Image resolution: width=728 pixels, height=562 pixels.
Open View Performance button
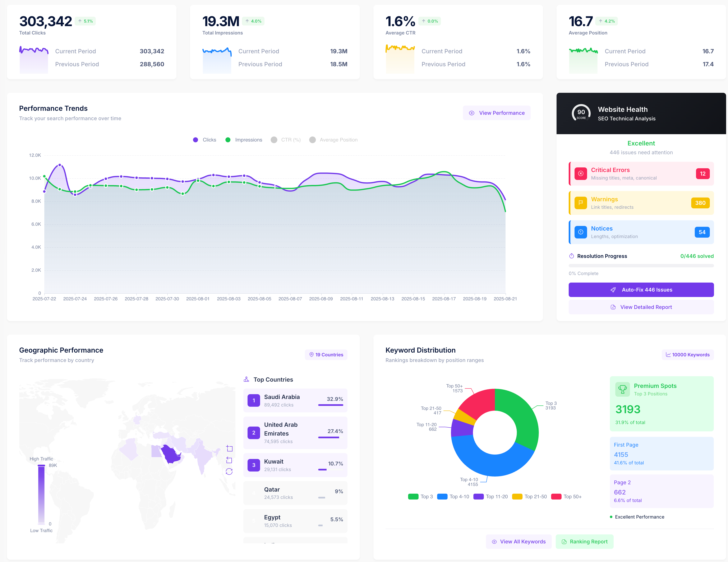[x=496, y=113]
